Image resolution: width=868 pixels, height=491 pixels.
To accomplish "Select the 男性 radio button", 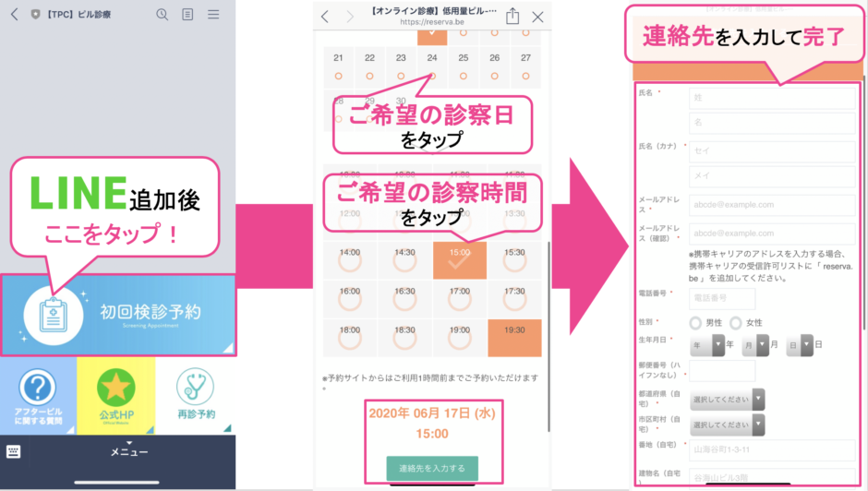I will (696, 323).
